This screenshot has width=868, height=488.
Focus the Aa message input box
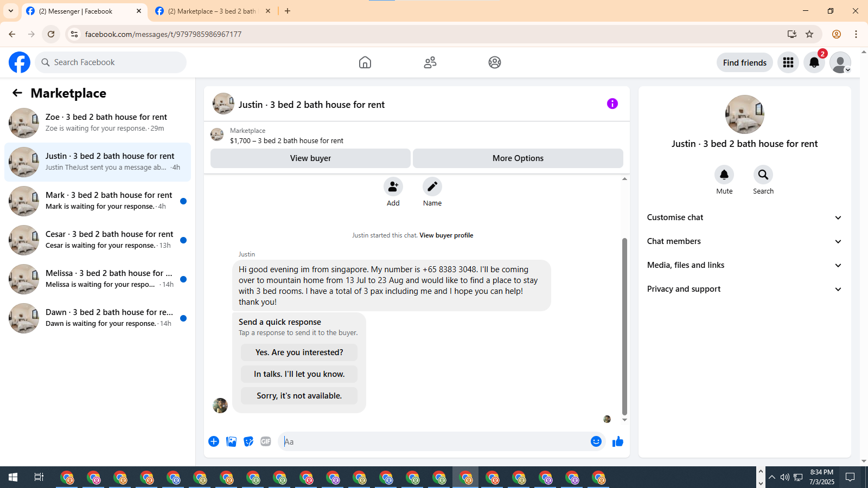point(434,441)
